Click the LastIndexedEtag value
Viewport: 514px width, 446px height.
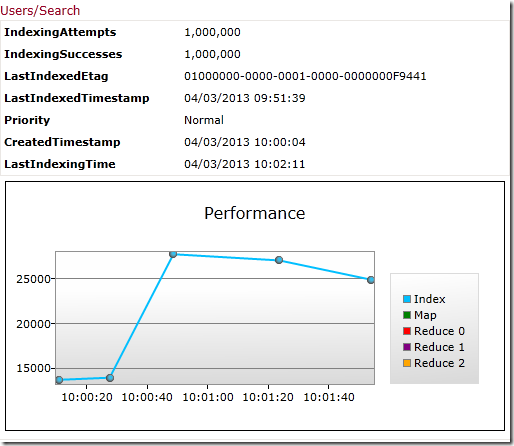coord(305,76)
